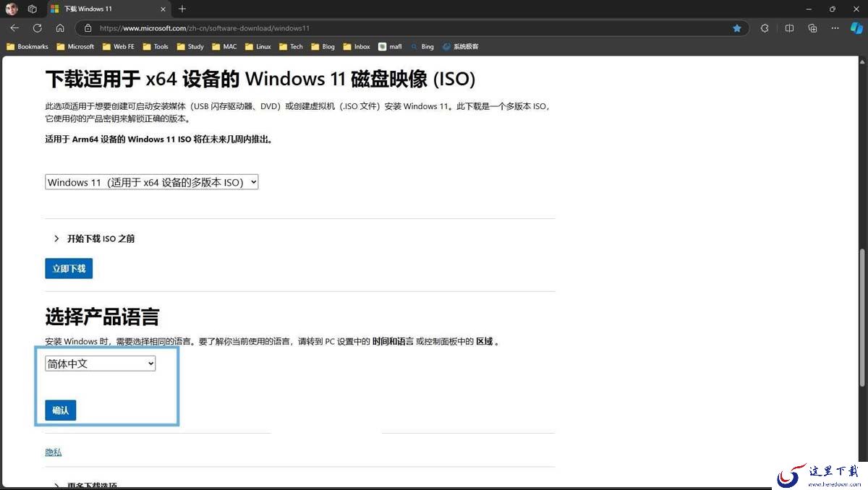The image size is (868, 490).
Task: Open Edge settings and more menu
Action: pos(835,28)
